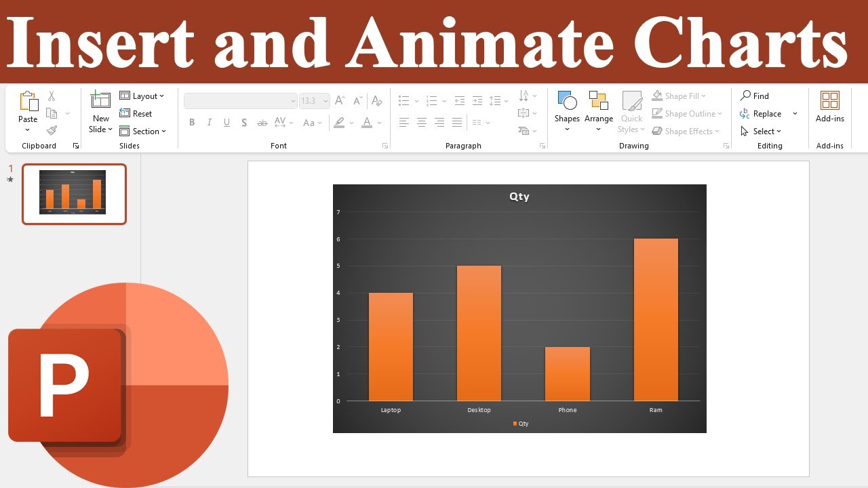Click Convert to SmartArt icon
Viewport: 868px width, 488px height.
[524, 131]
